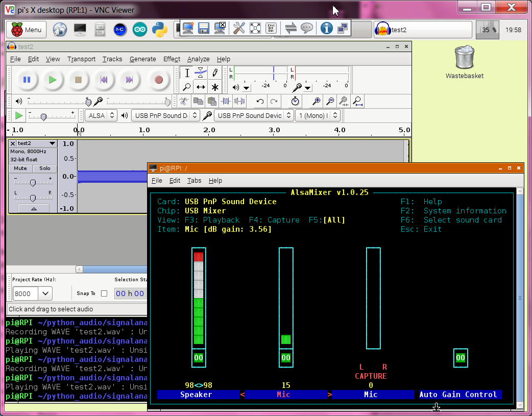
Task: Click the Undo arrow icon
Action: [260, 101]
